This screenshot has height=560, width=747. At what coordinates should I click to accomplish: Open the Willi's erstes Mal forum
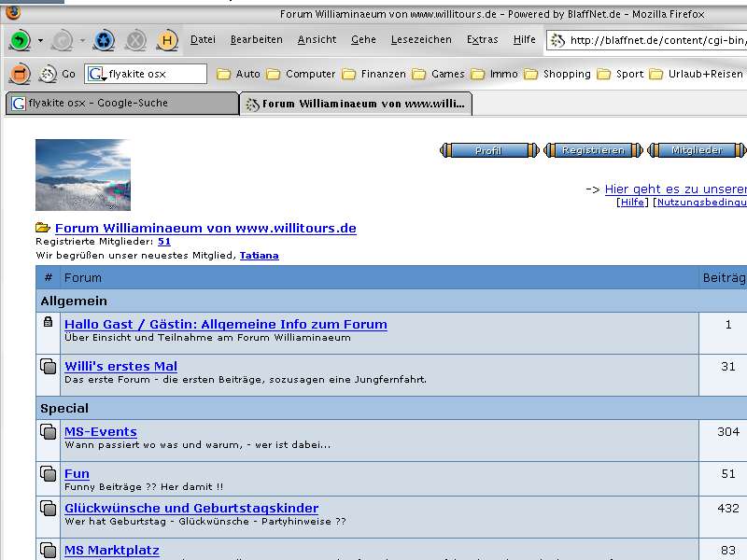coord(121,366)
